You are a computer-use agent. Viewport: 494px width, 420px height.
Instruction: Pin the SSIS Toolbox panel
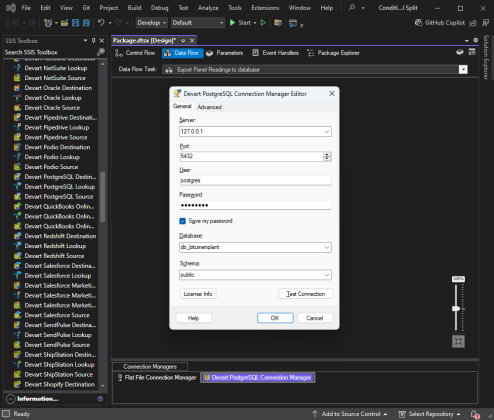(x=93, y=41)
